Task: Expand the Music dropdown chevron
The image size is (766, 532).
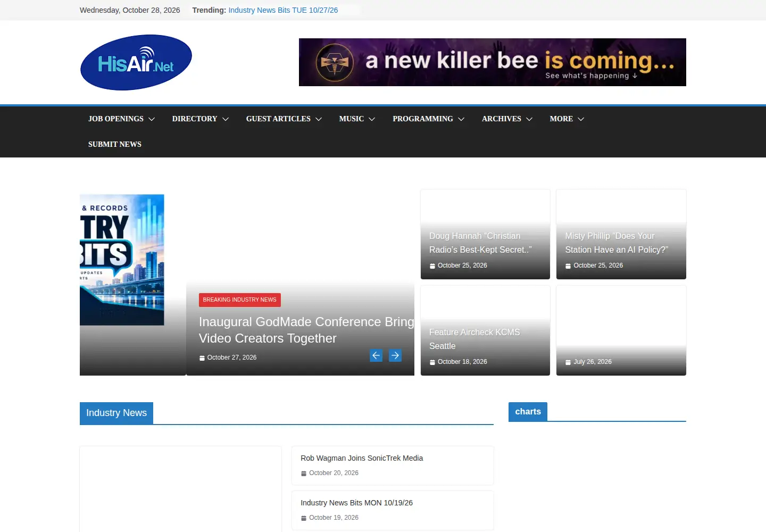Action: [372, 119]
